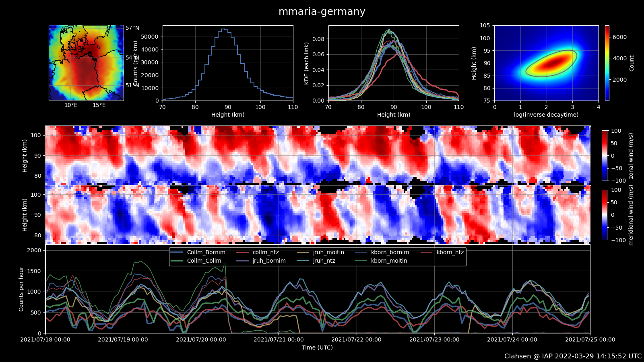Click the 'meridional wind (m/s)' label
The width and height of the screenshot is (644, 362).
631,215
